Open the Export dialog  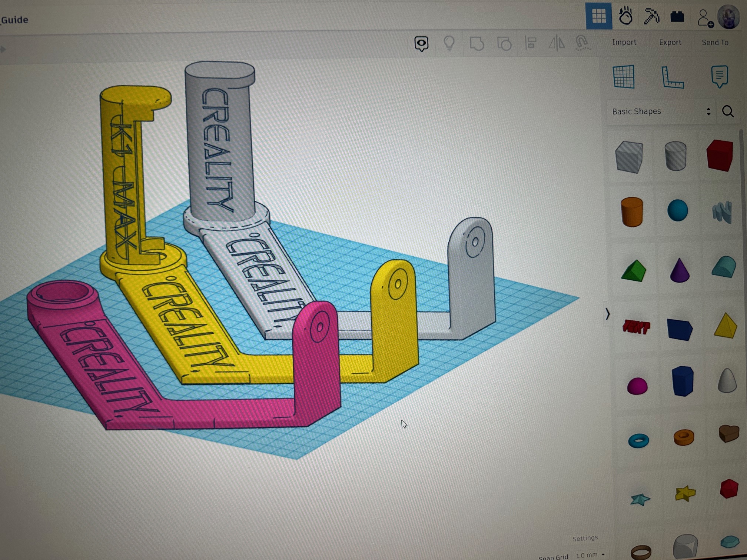[670, 42]
